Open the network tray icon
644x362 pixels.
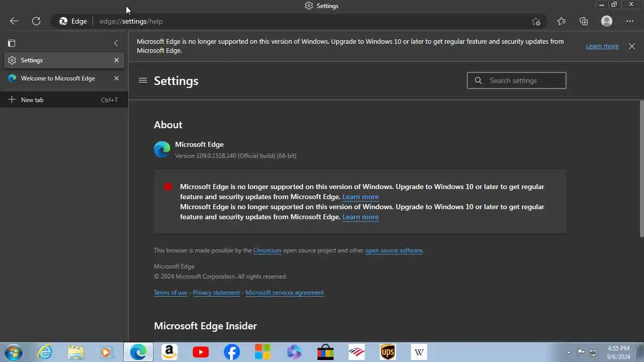[593, 352]
